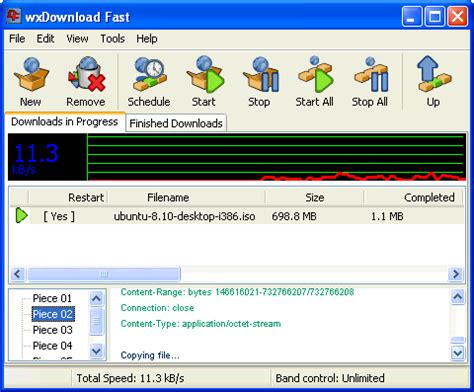474x392 pixels.
Task: Click the wxDownload Fast title bar app icon
Action: coord(14,16)
